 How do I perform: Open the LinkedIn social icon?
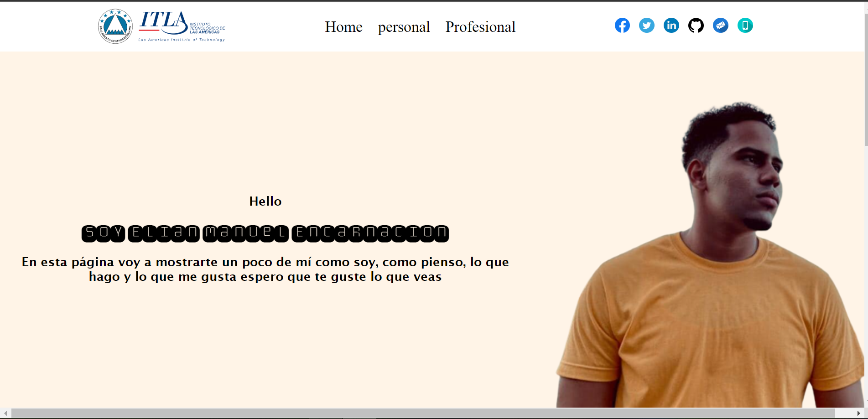pyautogui.click(x=671, y=26)
